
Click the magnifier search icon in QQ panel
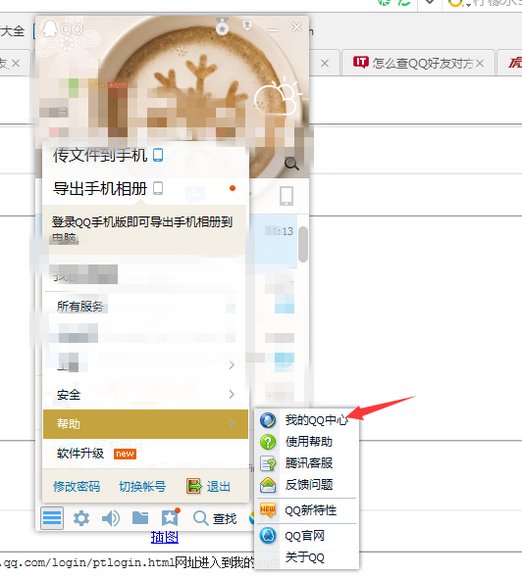(x=291, y=164)
